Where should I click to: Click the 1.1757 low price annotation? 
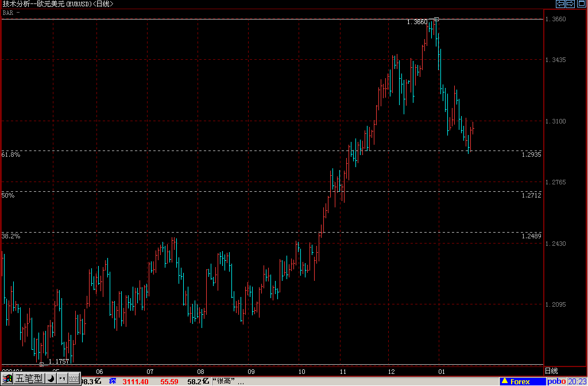(x=59, y=361)
